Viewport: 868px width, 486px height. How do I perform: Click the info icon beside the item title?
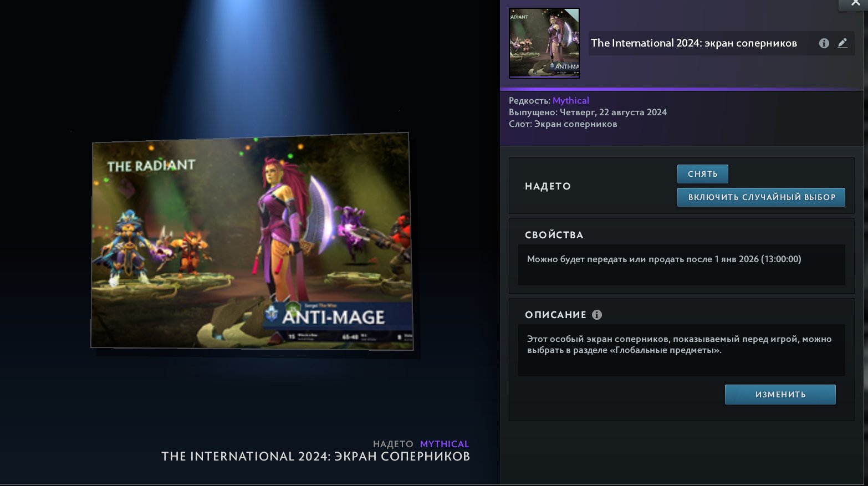tap(824, 43)
